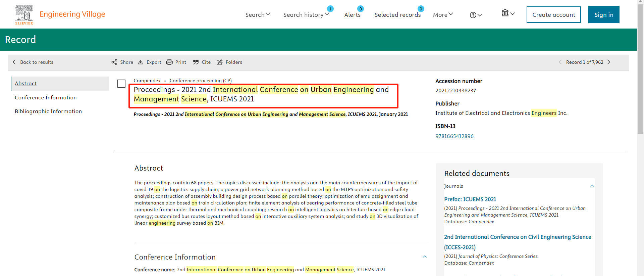
Task: Open related document Prefac: ICUEMS 2021
Action: pyautogui.click(x=470, y=199)
